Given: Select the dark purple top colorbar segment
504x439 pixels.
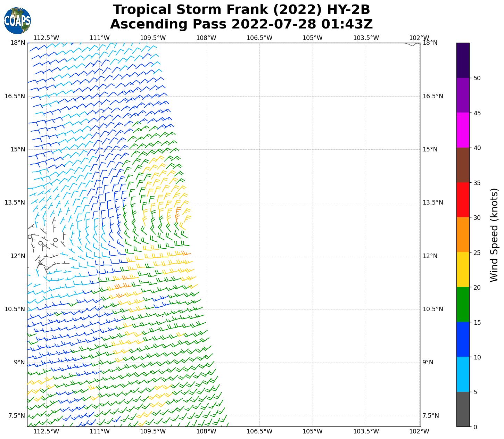Looking at the screenshot, I should point(463,60).
